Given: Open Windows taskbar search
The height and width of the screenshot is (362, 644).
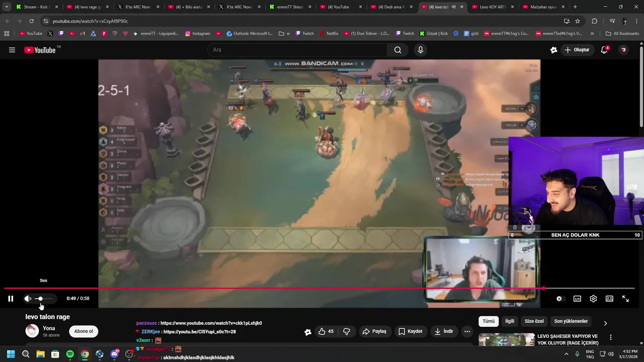Looking at the screenshot, I should coord(26,354).
